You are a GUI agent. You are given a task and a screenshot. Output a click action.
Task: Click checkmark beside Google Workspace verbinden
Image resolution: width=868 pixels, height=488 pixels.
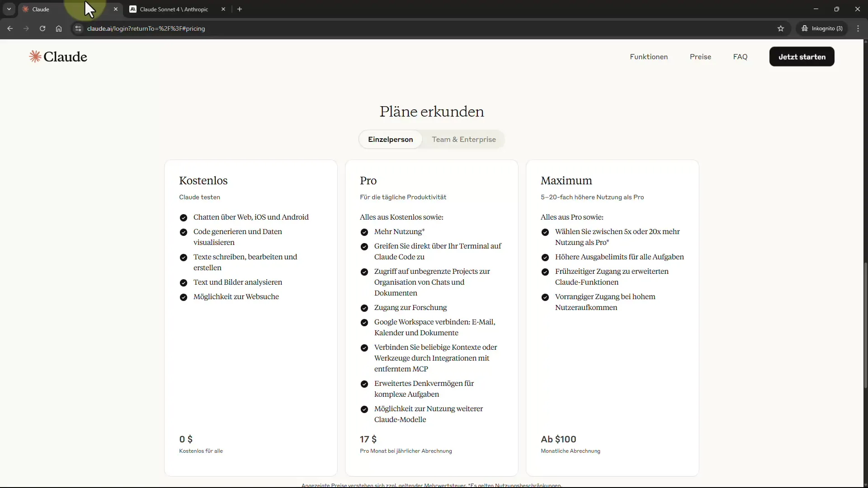364,323
